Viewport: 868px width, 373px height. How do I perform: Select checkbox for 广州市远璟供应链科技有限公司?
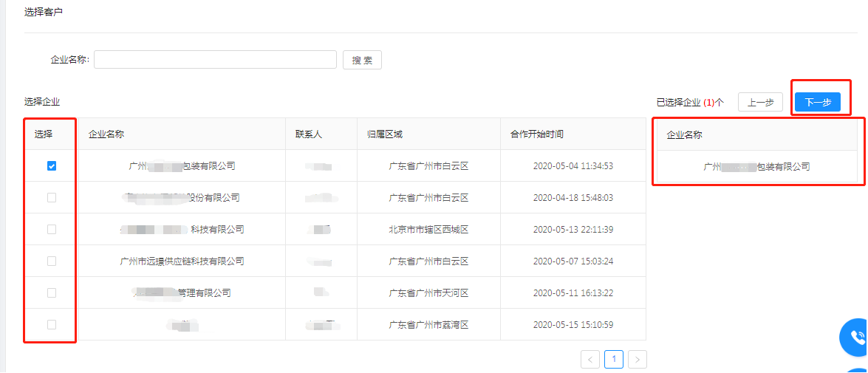(x=52, y=261)
